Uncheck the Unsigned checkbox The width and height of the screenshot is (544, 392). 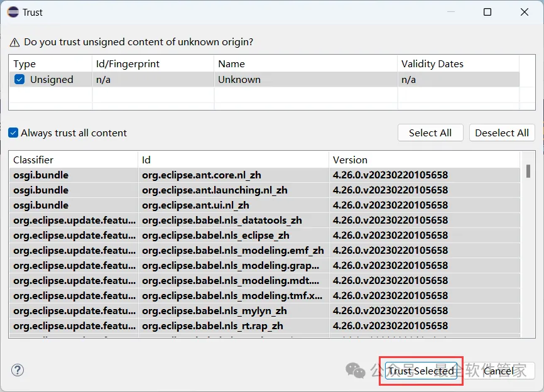(19, 79)
